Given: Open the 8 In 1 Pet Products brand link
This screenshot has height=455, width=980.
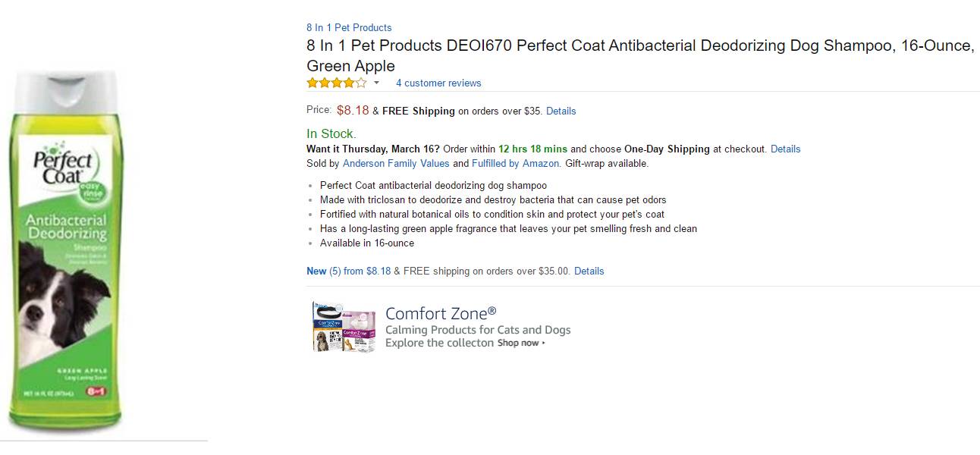Looking at the screenshot, I should point(349,27).
